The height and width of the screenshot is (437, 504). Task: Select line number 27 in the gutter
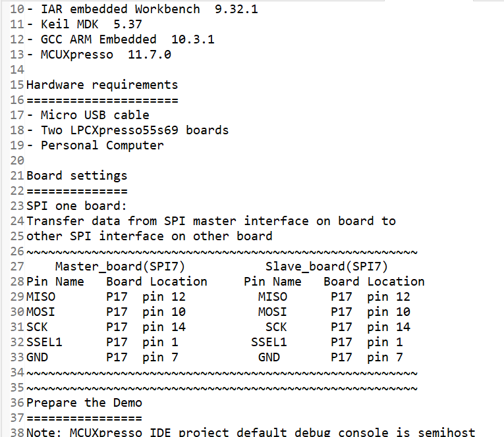[18, 267]
